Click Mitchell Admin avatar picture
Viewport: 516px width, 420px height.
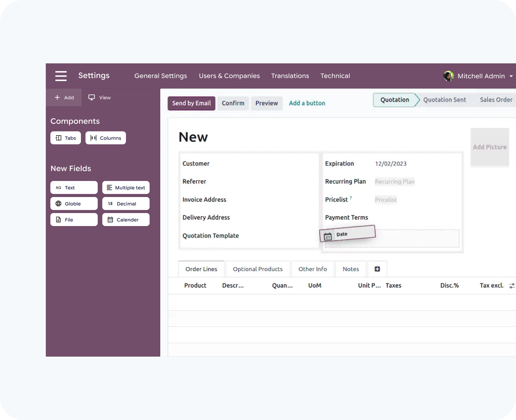click(x=448, y=76)
